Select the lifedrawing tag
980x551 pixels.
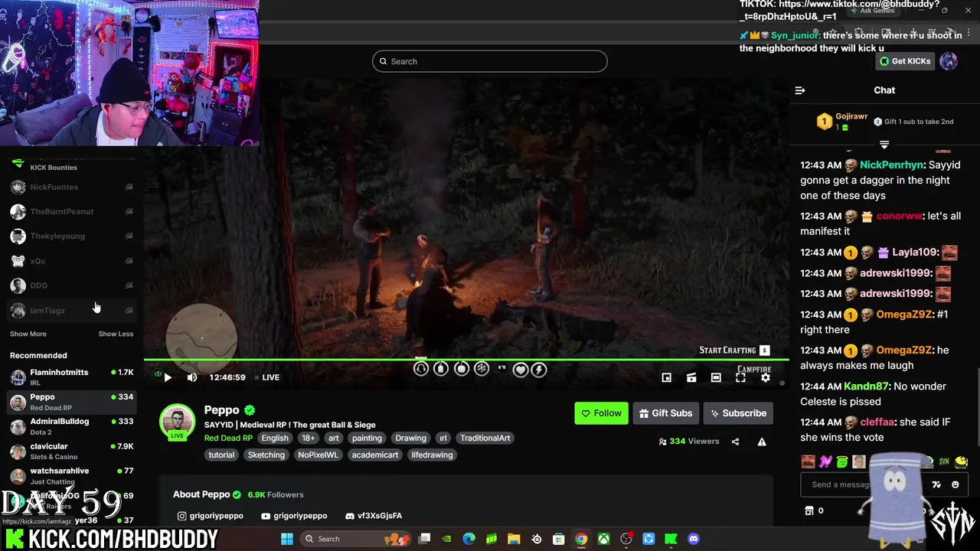click(432, 455)
